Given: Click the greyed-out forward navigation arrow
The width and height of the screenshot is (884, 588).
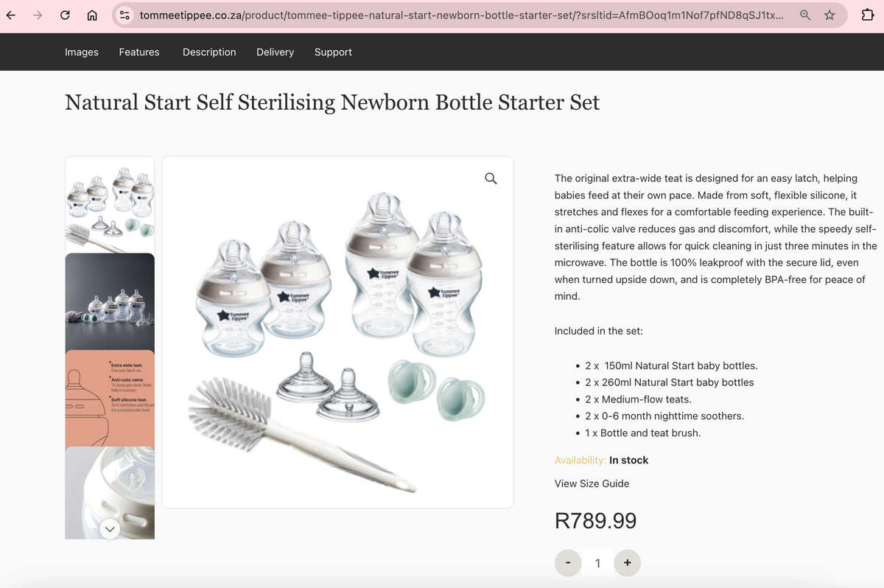Looking at the screenshot, I should point(38,15).
